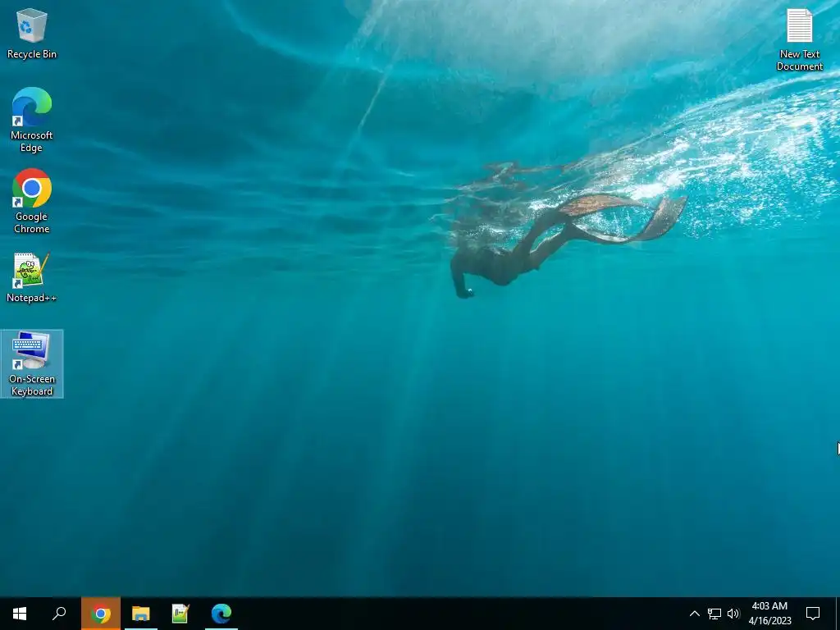Screen dimensions: 840x630
Task: Select the New Text Document file
Action: click(799, 39)
